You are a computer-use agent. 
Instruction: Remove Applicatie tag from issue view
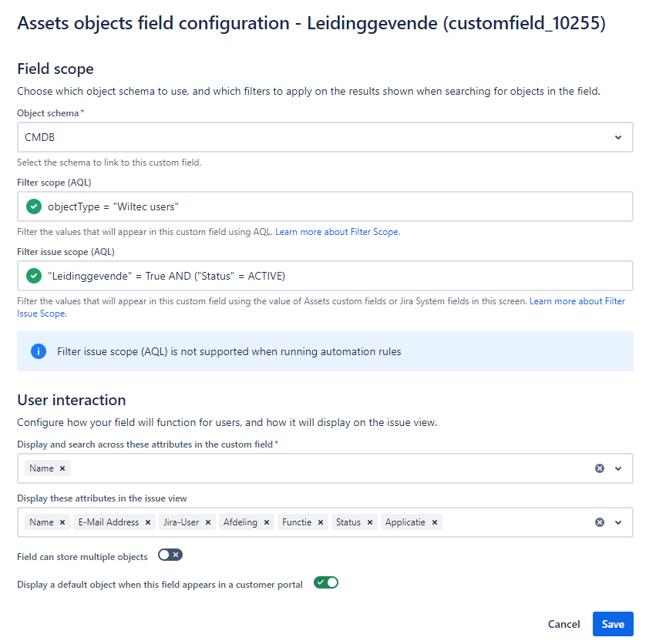coord(435,522)
